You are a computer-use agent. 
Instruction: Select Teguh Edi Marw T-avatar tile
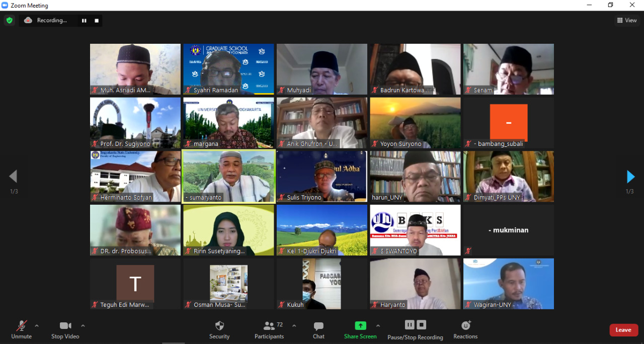pyautogui.click(x=135, y=284)
